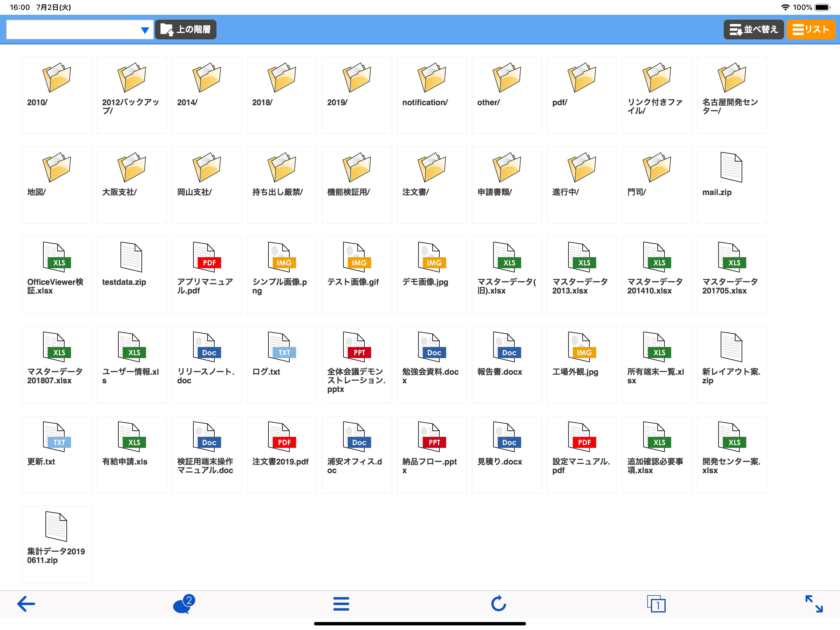This screenshot has width=840, height=630.
Task: Open the 注文書/ folder
Action: pos(432,185)
